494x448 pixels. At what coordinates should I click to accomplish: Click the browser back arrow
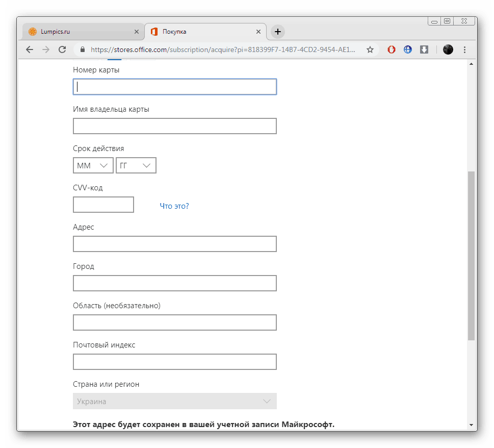pos(30,49)
